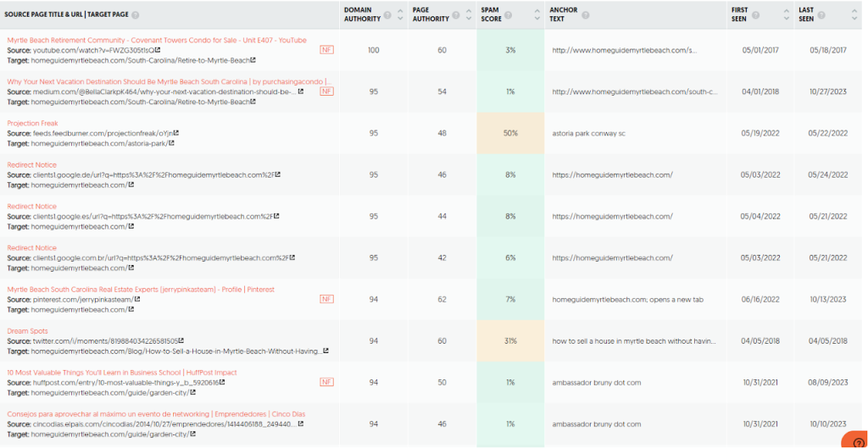Viewport: 868px width, 448px height.
Task: Click NF badge in Medium row
Action: (x=326, y=91)
